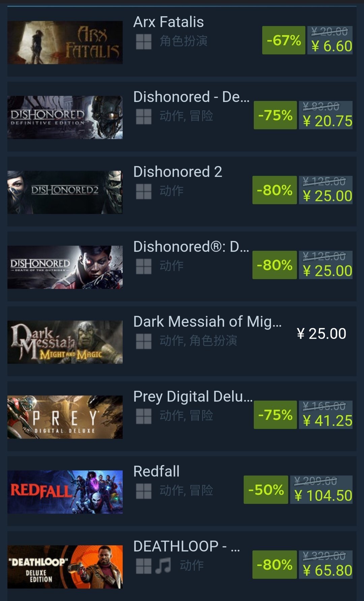The image size is (364, 601).
Task: Open the Dishonored Definitive Edition cover image
Action: pos(65,117)
